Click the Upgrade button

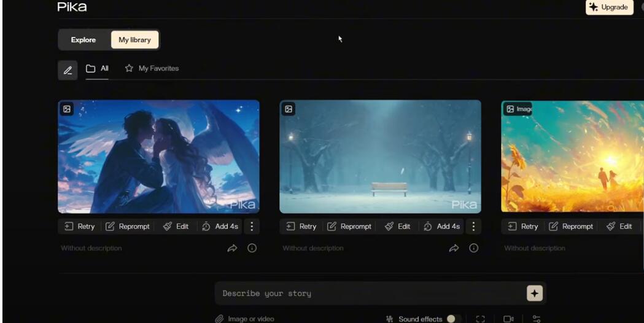click(x=609, y=7)
